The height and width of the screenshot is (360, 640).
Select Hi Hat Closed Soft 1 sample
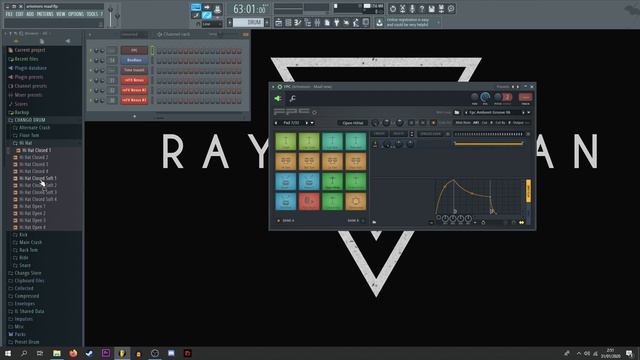[x=38, y=178]
